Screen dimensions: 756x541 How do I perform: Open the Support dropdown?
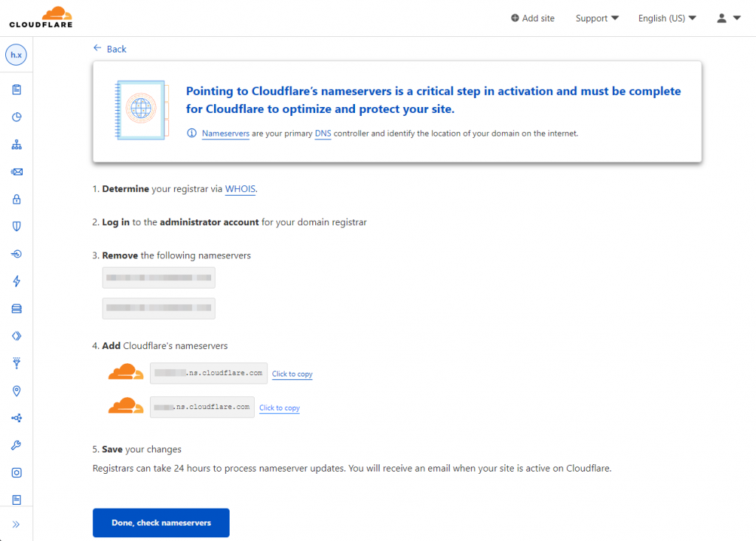pyautogui.click(x=597, y=18)
